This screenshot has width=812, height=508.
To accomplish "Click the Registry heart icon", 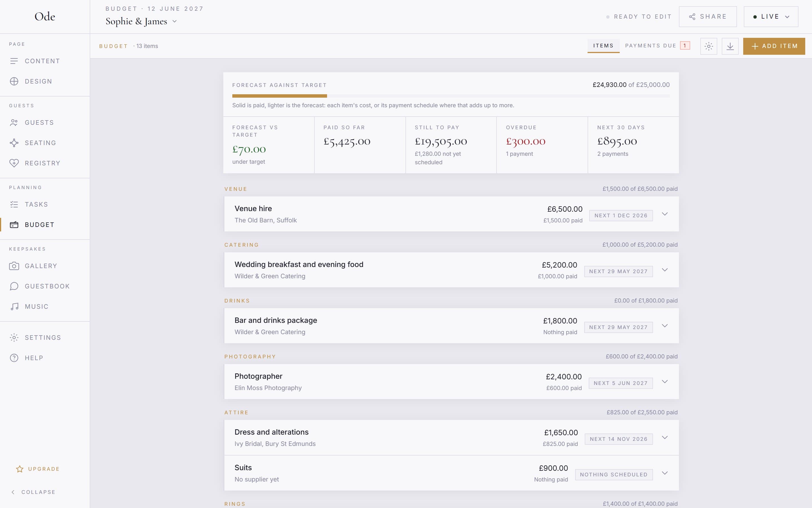I will tap(14, 163).
